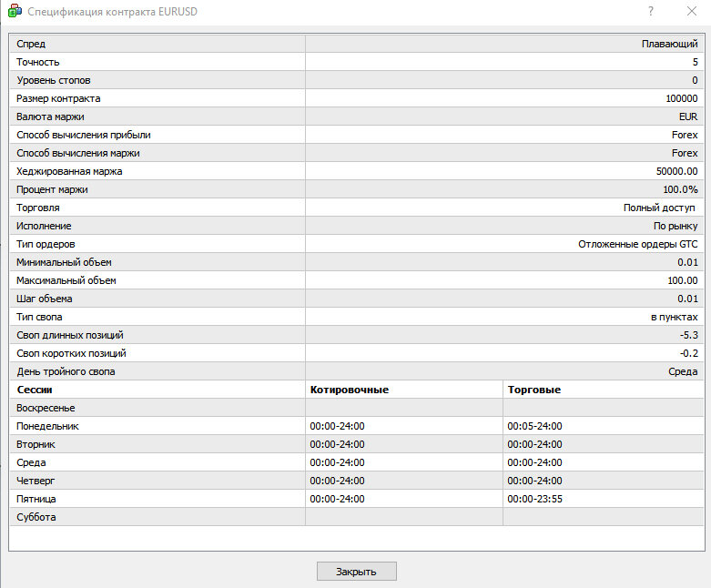Select the Способ вычисления прибыли row
Screen dimensions: 711x588
(356, 135)
